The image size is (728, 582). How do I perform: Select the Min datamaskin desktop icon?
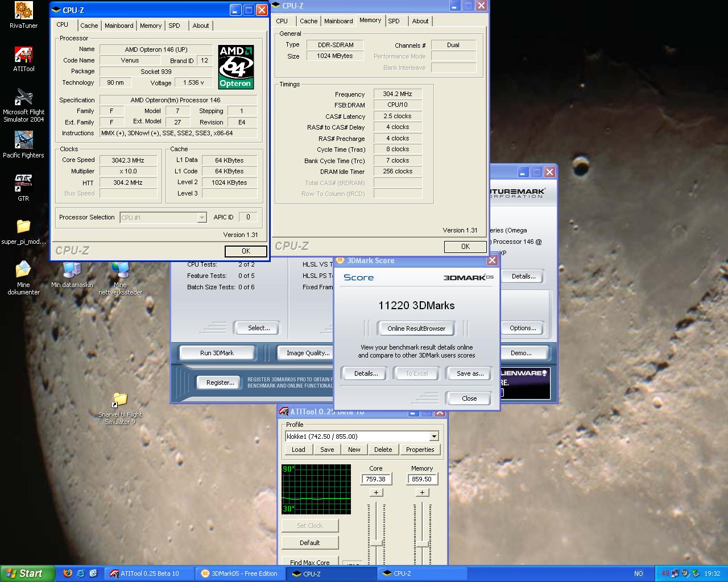point(72,275)
